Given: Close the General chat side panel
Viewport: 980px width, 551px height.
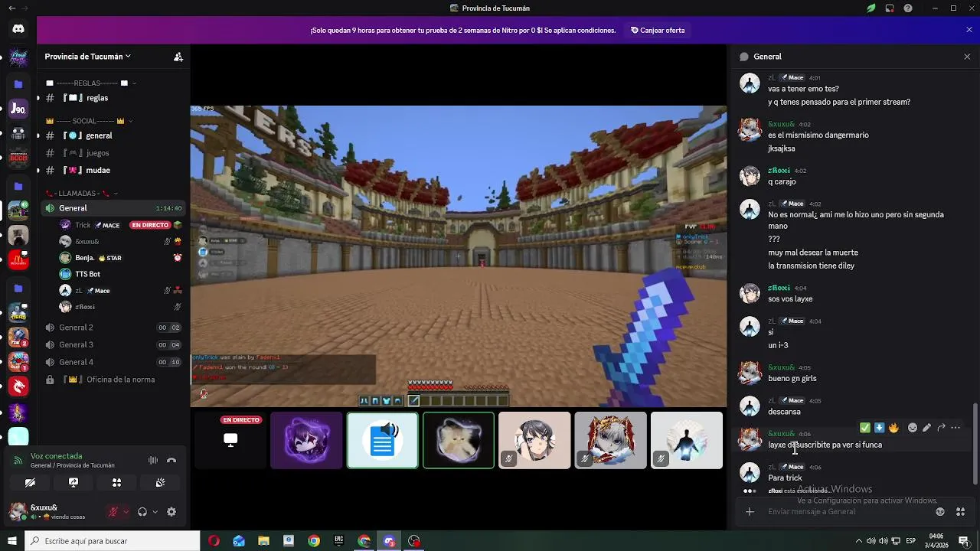Looking at the screenshot, I should 967,57.
